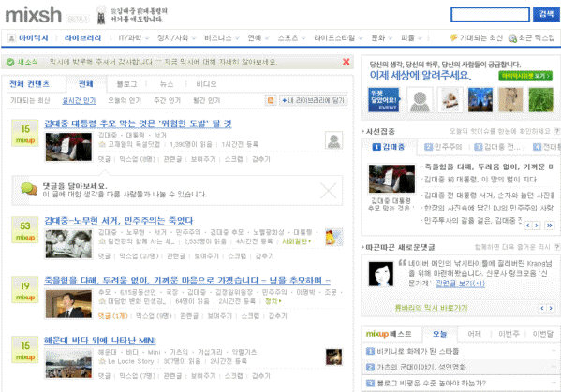The image size is (561, 392).
Task: Click the 기대되는 최신 lightning link
Action: tap(476, 37)
